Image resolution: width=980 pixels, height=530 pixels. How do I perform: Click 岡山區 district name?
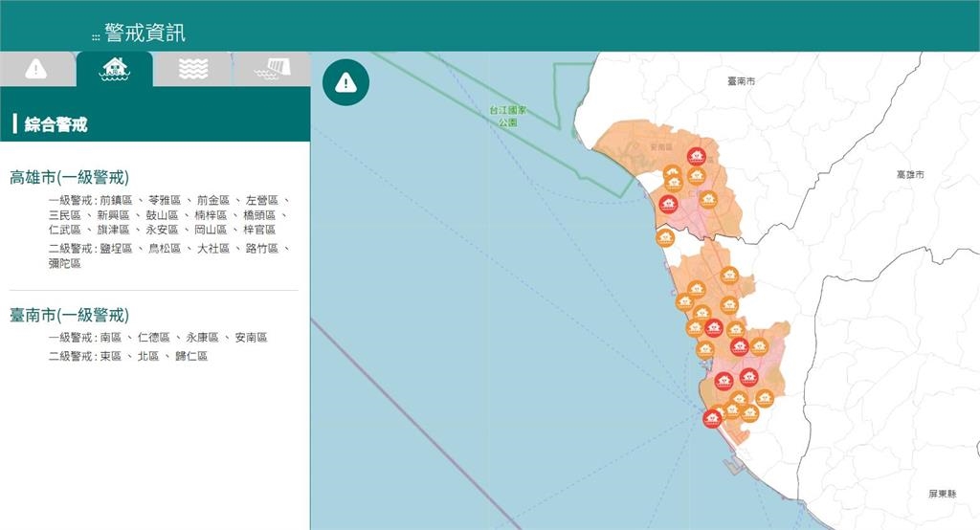tap(211, 230)
